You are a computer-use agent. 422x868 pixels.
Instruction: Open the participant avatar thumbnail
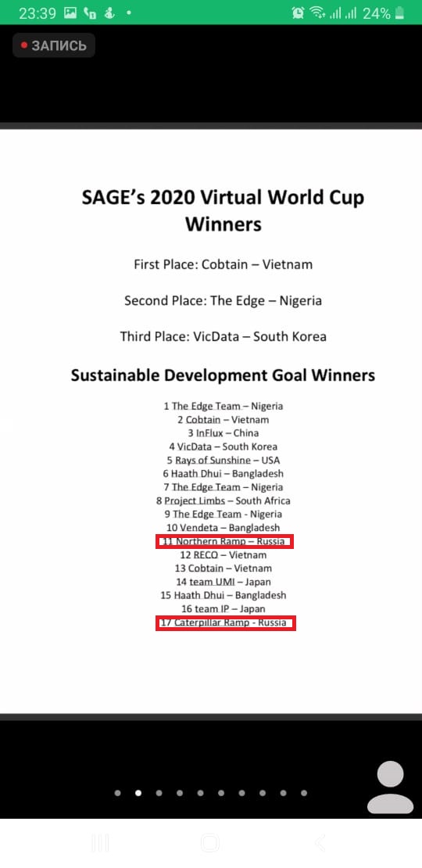(x=391, y=787)
